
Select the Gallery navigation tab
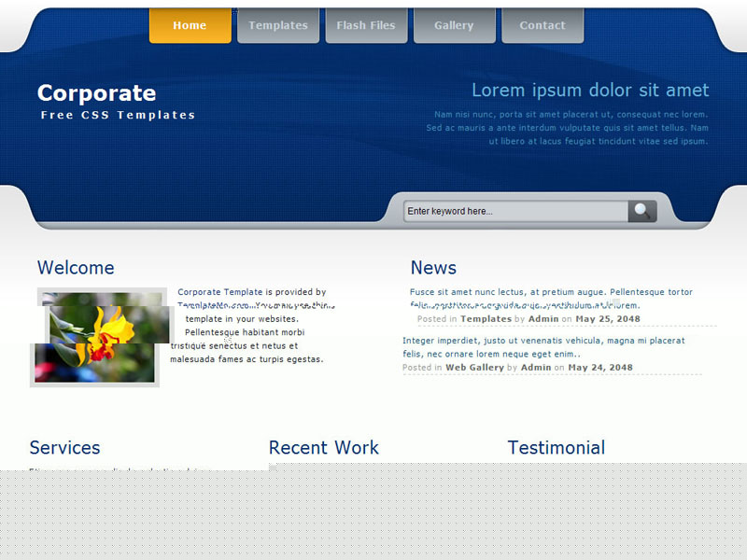click(454, 26)
